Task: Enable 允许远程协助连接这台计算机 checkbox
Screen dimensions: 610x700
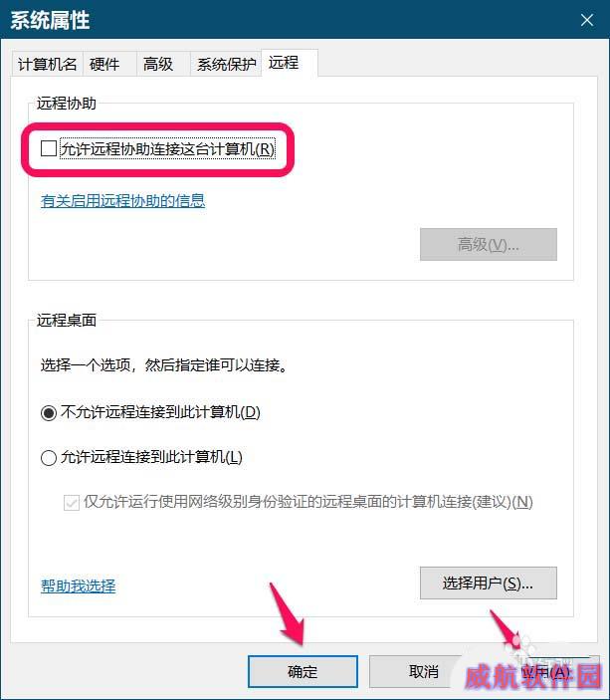Action: (x=48, y=148)
